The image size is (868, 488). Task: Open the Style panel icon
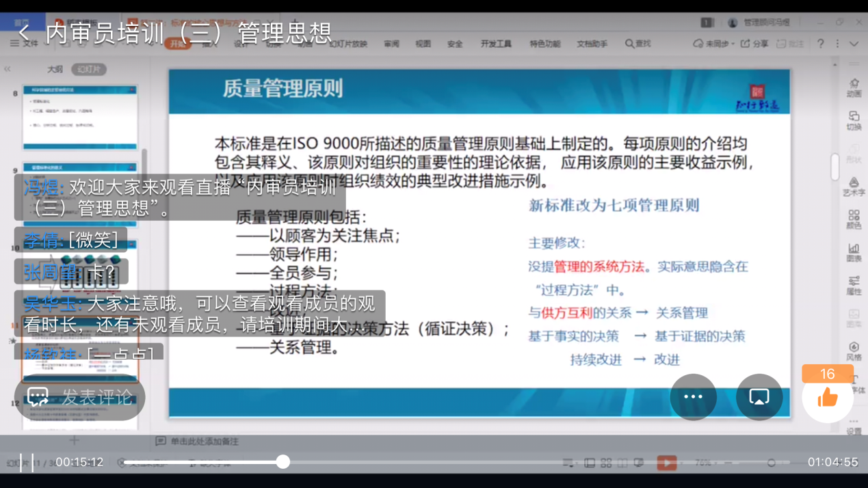point(854,351)
